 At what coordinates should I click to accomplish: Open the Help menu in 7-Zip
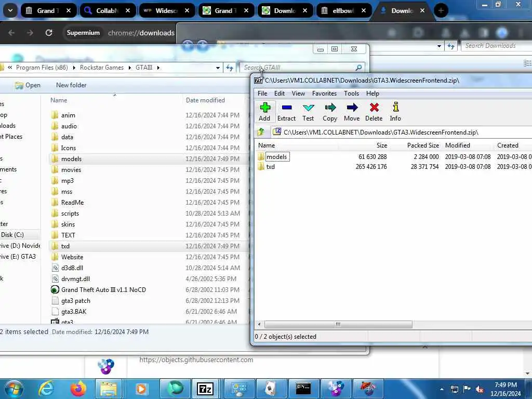[372, 94]
